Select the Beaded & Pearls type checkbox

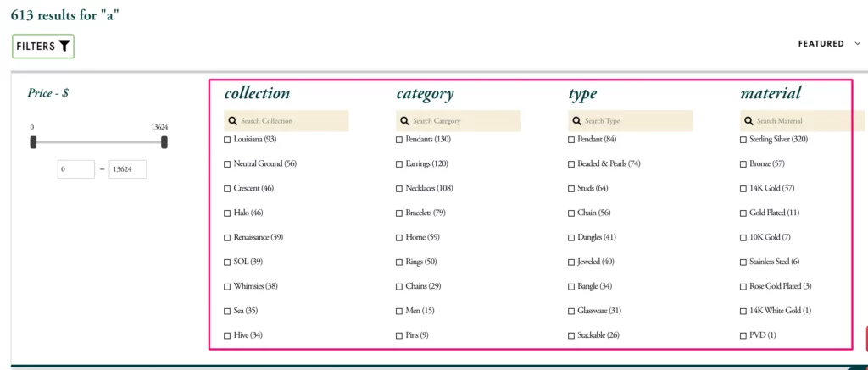(571, 163)
